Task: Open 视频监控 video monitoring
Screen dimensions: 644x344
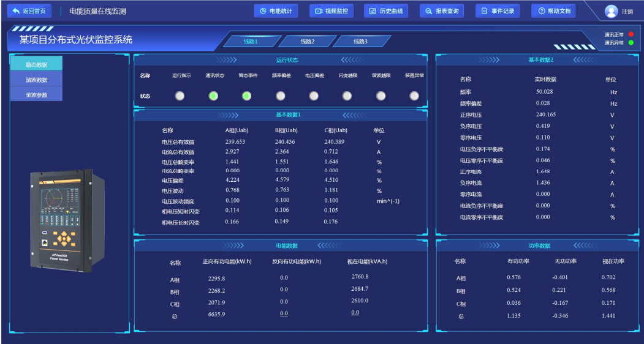Action: [x=331, y=11]
